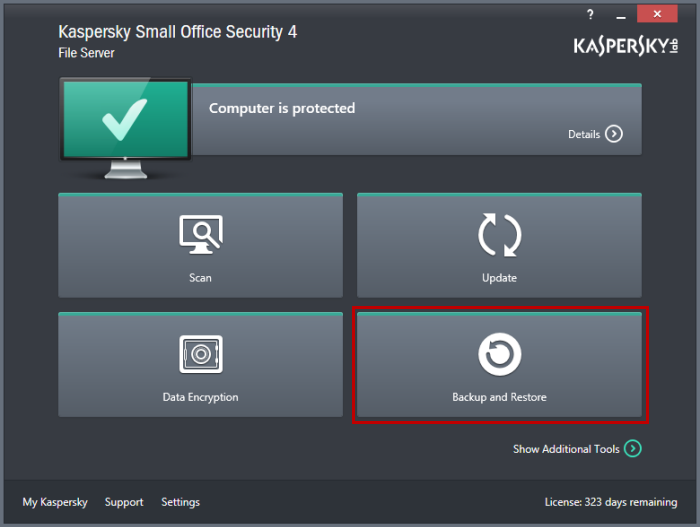Open the Scan tile
Screen dimensions: 700x527
(x=200, y=245)
